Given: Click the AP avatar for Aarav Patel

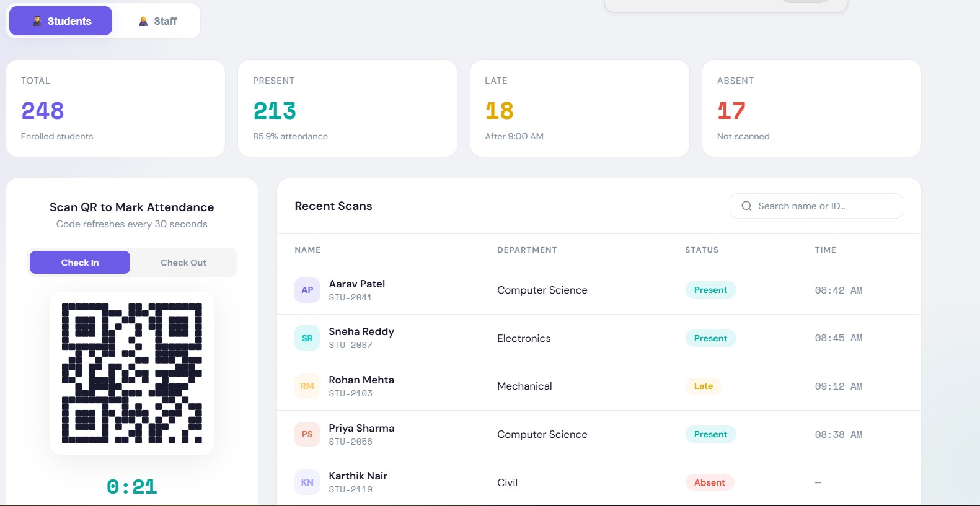Looking at the screenshot, I should click(x=307, y=290).
